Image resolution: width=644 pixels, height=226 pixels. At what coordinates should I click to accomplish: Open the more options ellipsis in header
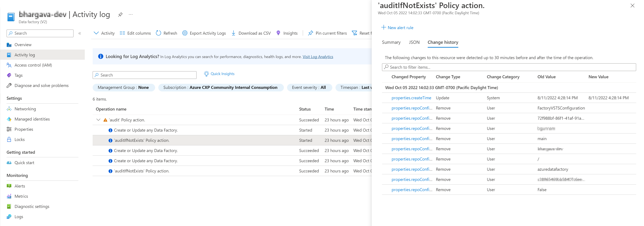pos(130,14)
